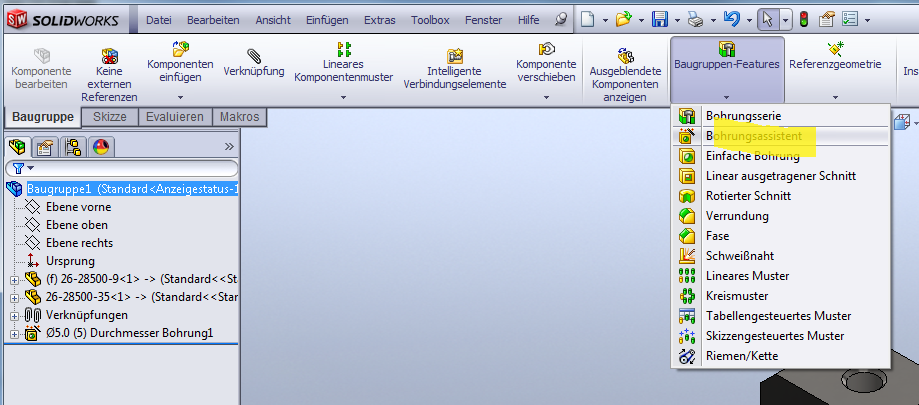Click the Open folder icon
919x405 pixels.
pos(623,20)
